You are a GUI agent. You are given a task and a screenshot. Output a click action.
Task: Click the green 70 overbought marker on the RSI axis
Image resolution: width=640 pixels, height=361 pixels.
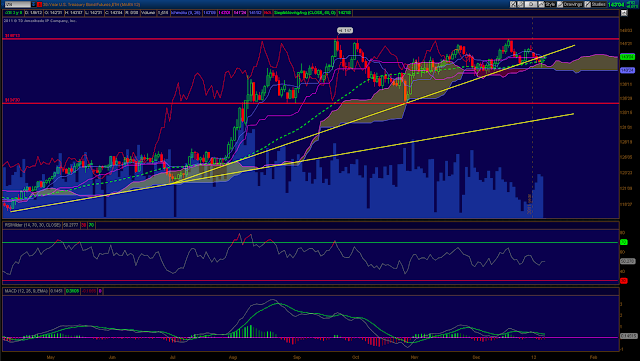[x=623, y=242]
